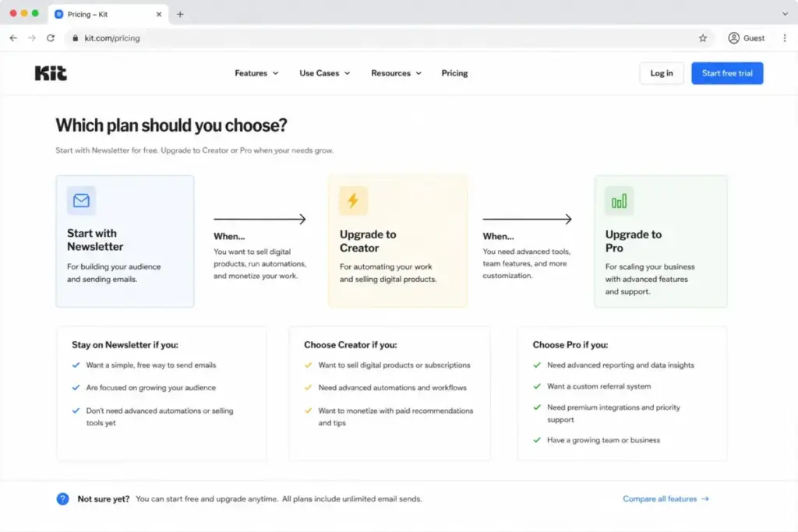Click the Creator lightning bolt icon
Viewport: 798px width, 532px height.
[x=353, y=200]
